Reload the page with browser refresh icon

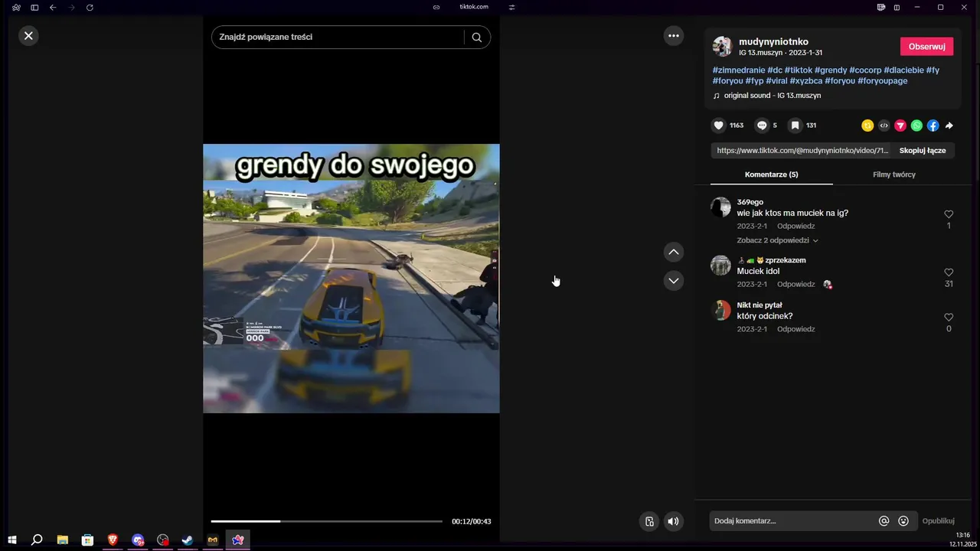click(x=90, y=7)
